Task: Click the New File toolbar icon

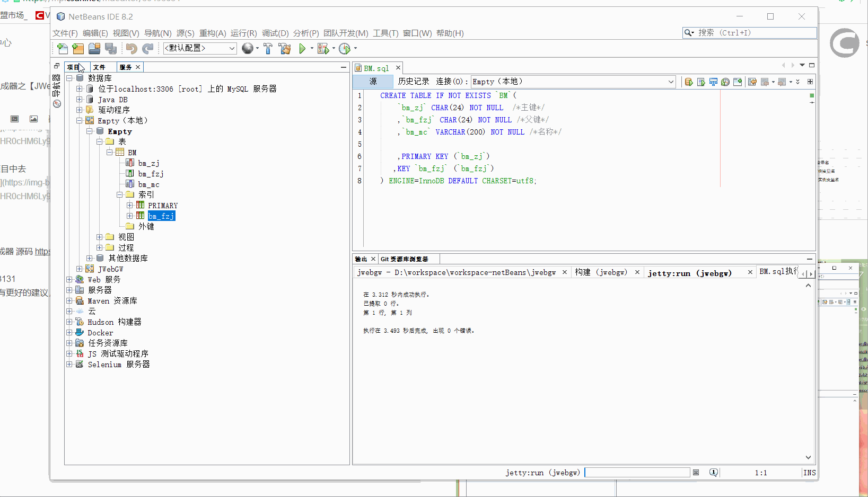Action: pyautogui.click(x=62, y=49)
